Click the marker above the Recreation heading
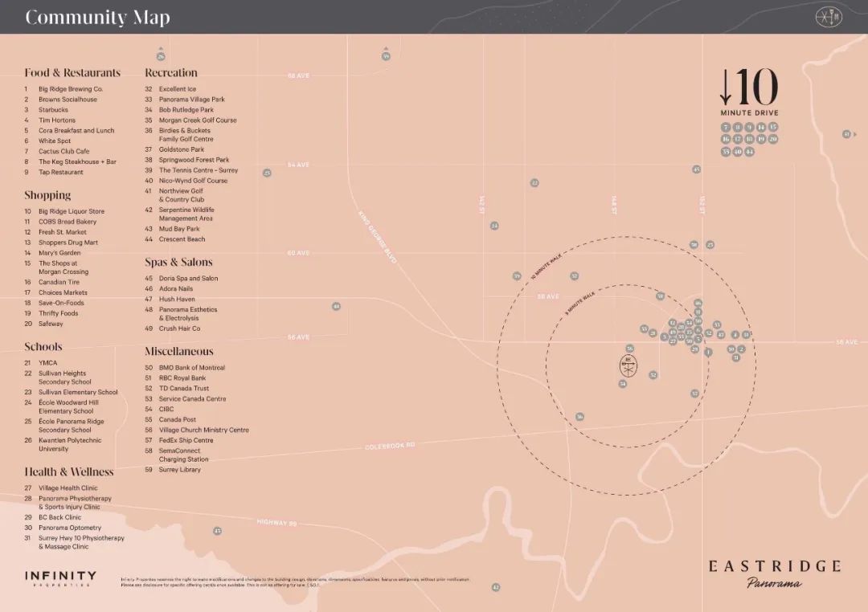This screenshot has height=612, width=868. (161, 56)
